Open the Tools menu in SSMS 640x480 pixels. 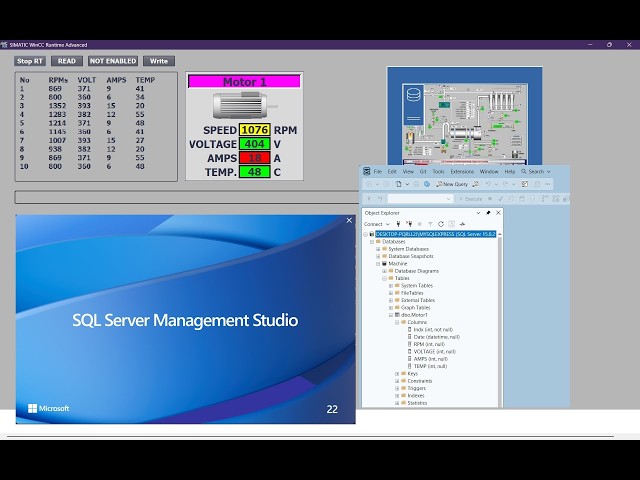[438, 172]
